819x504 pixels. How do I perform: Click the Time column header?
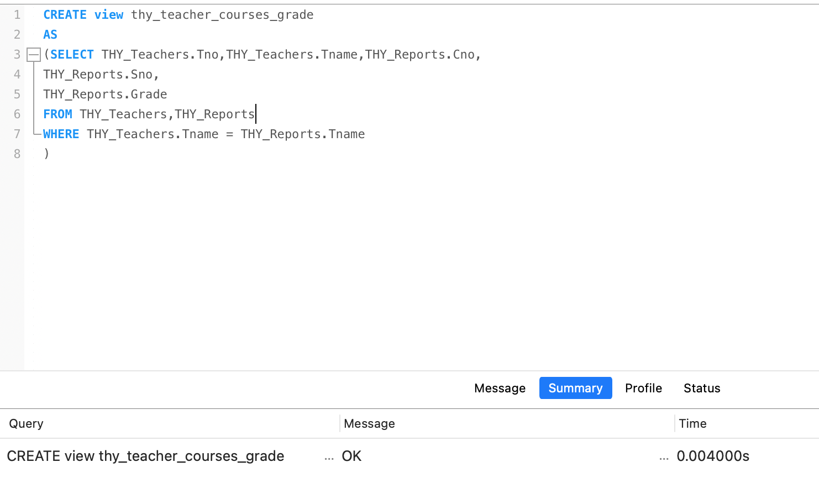(692, 423)
